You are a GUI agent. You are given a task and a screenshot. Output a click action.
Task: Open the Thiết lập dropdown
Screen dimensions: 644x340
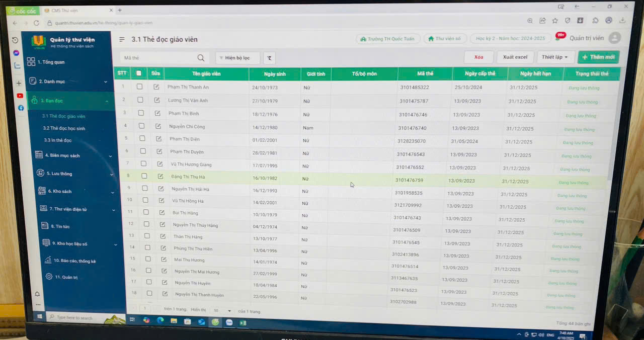point(555,57)
